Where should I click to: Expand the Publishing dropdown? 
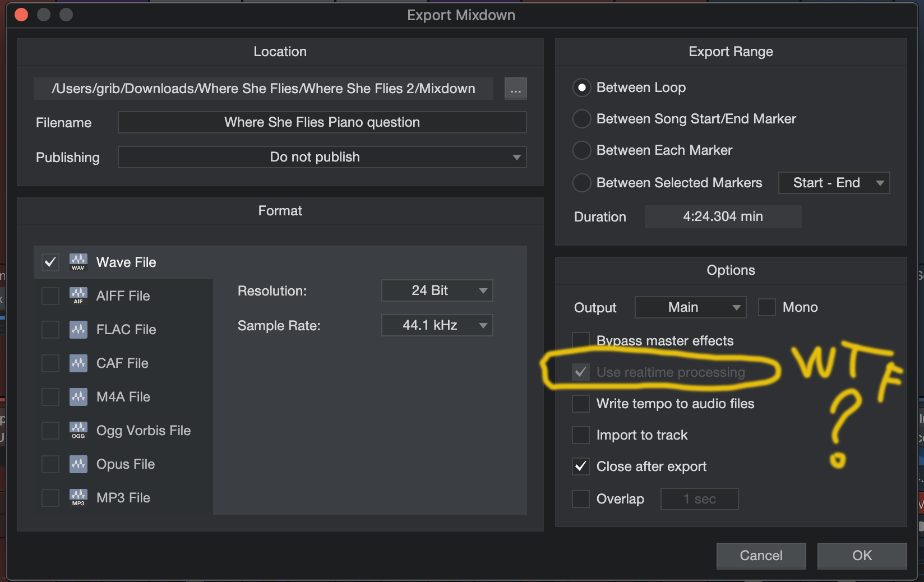coord(322,157)
